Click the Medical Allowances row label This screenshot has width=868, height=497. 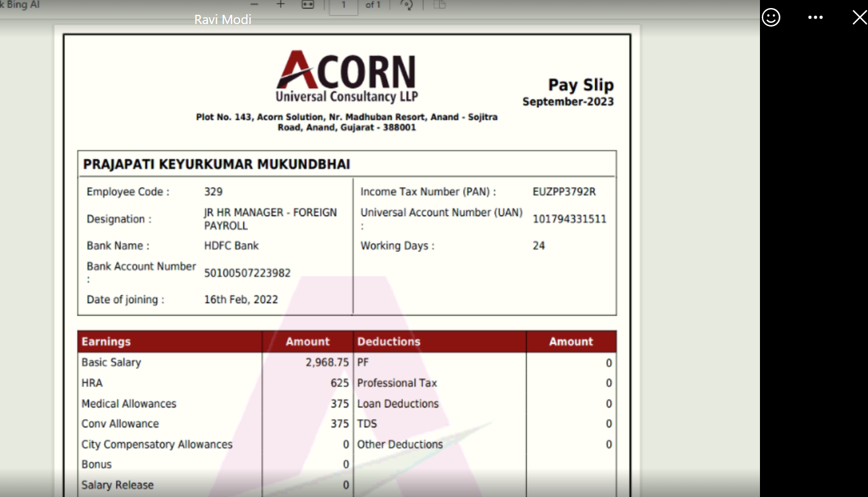[x=129, y=404]
